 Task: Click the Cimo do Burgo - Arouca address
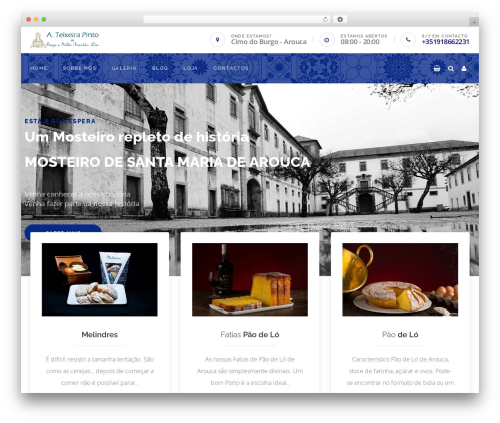269,42
